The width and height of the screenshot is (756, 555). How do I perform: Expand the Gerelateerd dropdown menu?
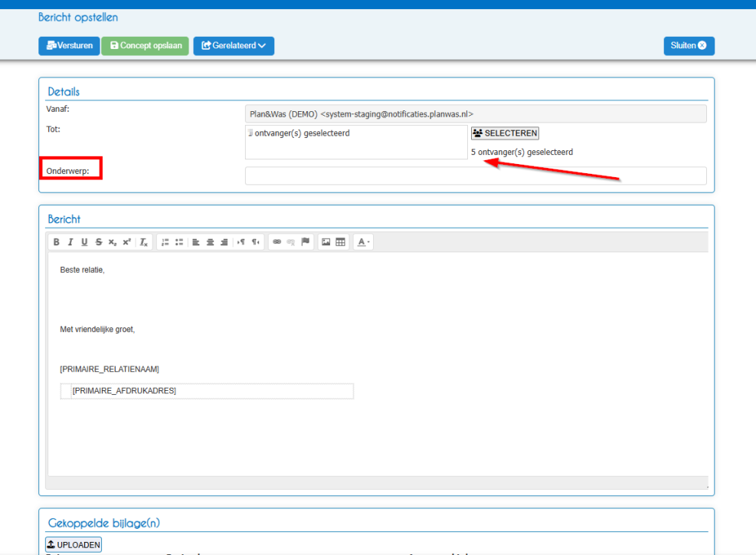pyautogui.click(x=234, y=46)
